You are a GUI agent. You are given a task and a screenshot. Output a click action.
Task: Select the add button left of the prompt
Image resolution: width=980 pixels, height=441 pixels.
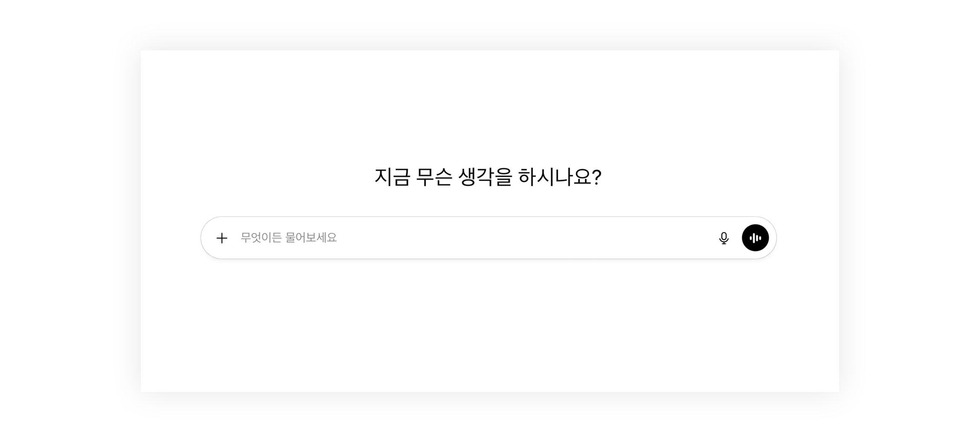pyautogui.click(x=222, y=238)
